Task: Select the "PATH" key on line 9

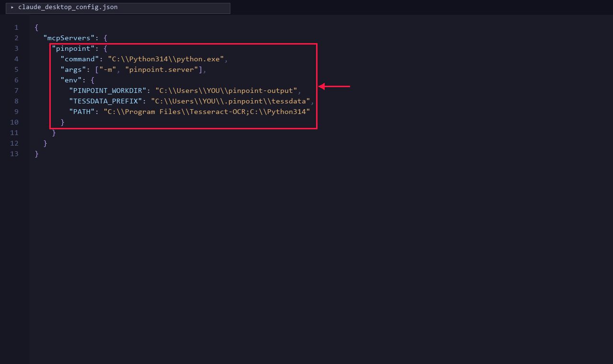Action: tap(82, 112)
